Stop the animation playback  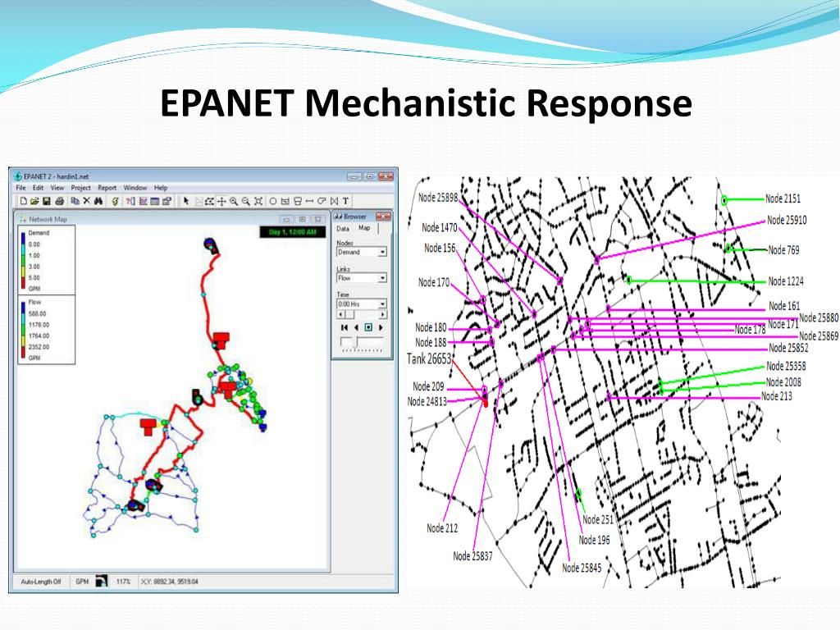(368, 327)
